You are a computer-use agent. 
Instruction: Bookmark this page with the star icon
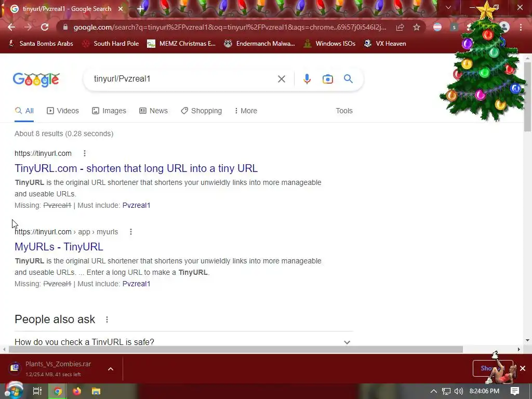tap(417, 27)
